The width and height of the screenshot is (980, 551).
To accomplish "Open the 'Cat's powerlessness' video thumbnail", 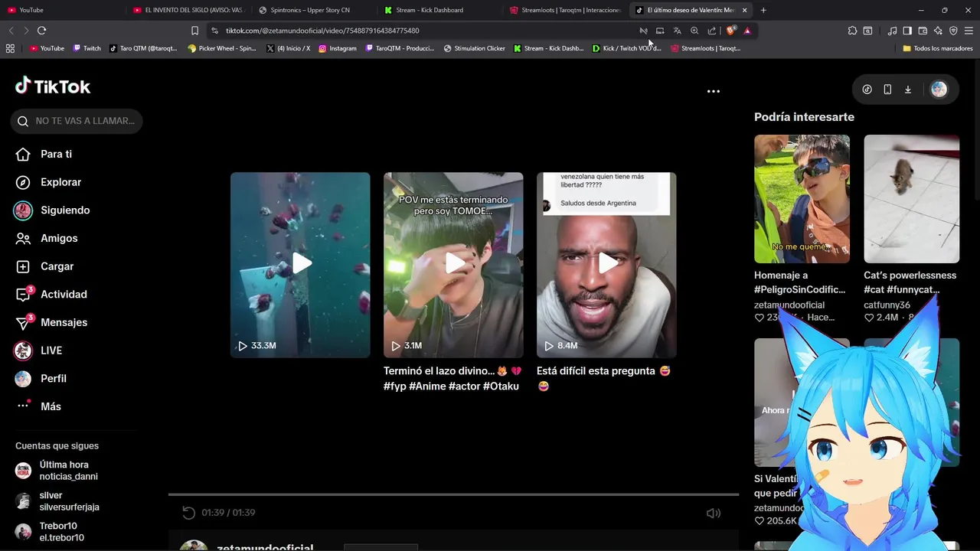I will click(x=911, y=199).
